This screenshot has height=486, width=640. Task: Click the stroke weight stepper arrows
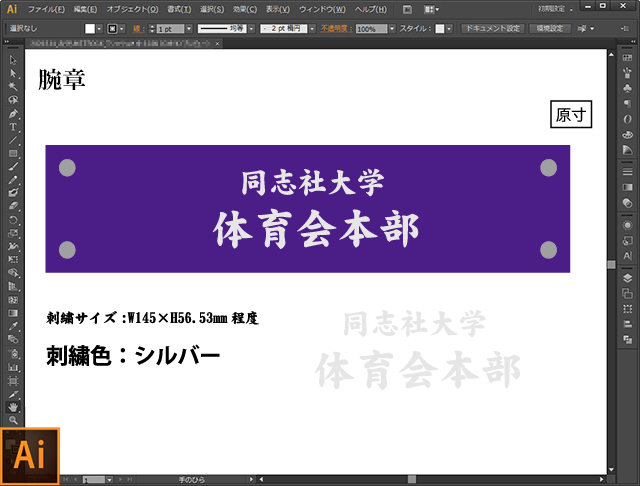[x=152, y=29]
